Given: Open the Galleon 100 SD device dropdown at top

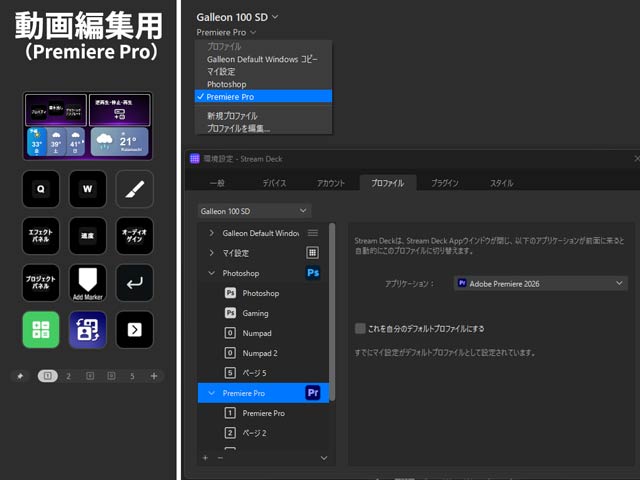Looking at the screenshot, I should 237,17.
